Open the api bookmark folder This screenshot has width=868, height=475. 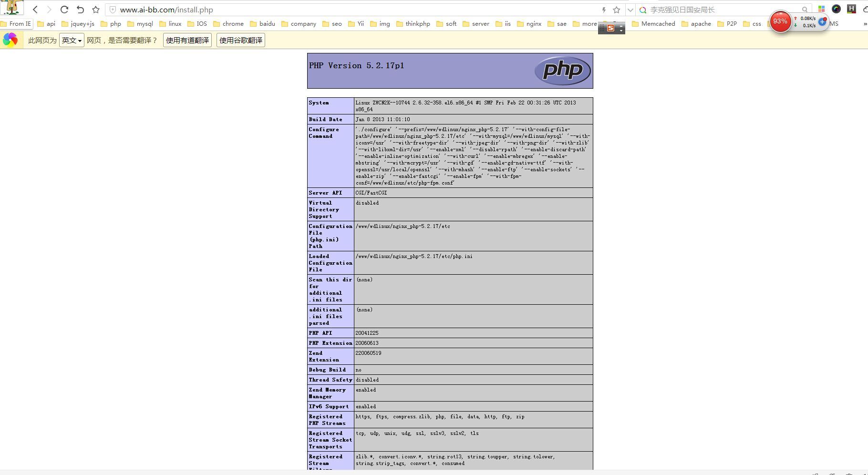click(x=46, y=23)
